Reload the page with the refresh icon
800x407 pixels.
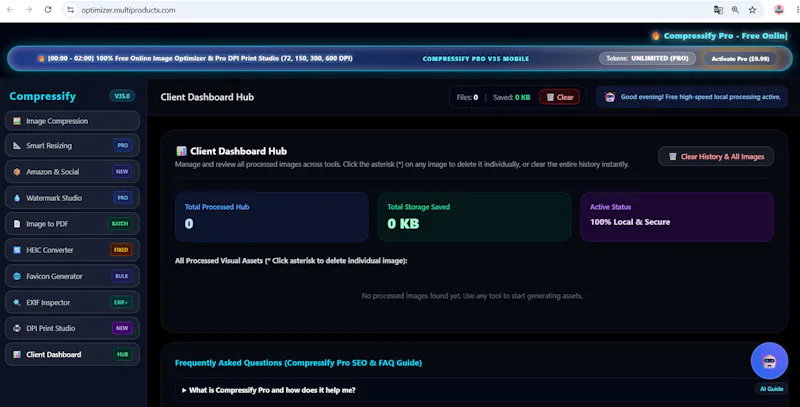48,10
